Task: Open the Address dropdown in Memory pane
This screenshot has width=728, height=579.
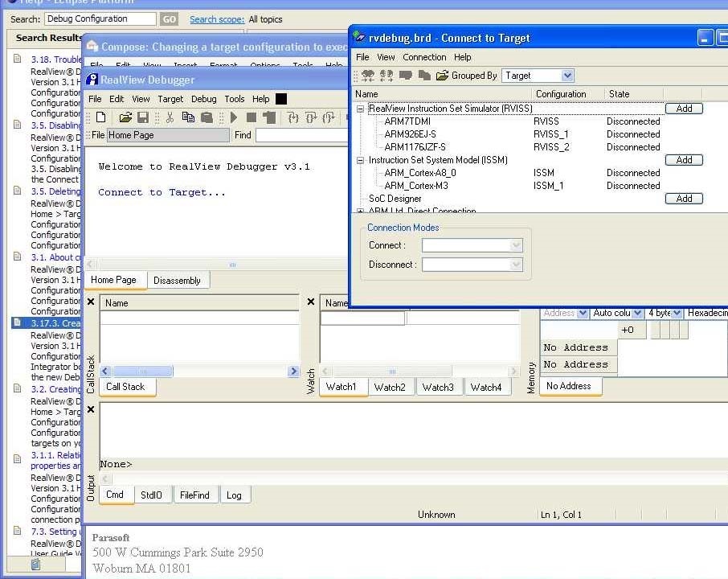Action: [x=583, y=313]
